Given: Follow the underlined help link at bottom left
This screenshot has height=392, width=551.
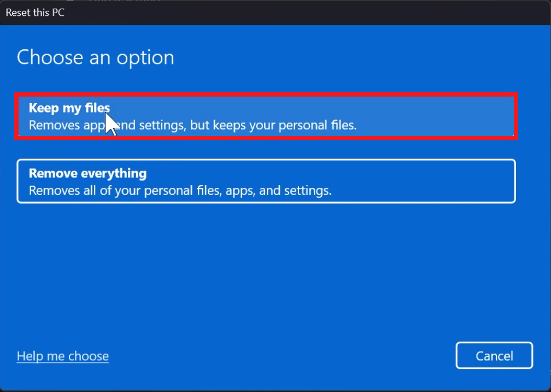Looking at the screenshot, I should (x=63, y=356).
